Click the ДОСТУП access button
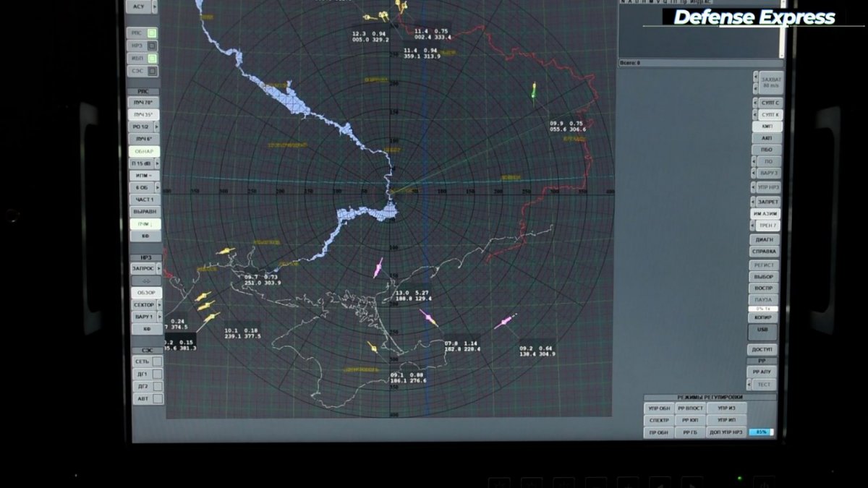Viewport: 868px width, 488px height. 762,350
